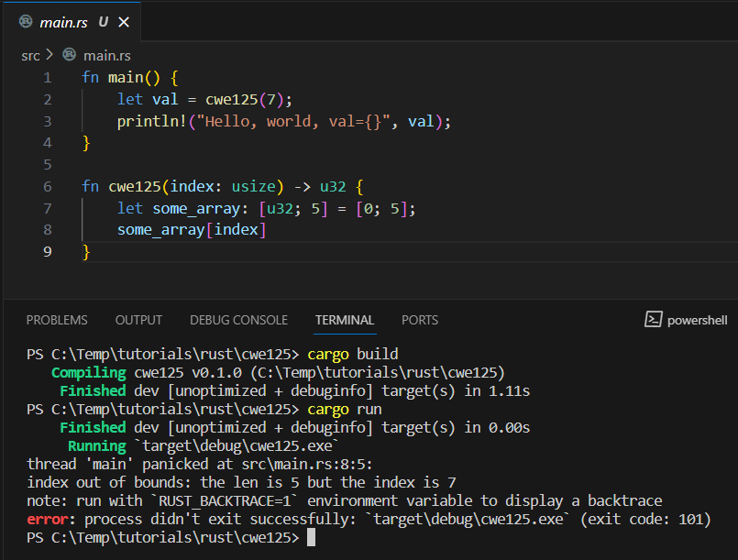Click line number 6 in the gutter
Screen dimensions: 738x560
coord(47,186)
